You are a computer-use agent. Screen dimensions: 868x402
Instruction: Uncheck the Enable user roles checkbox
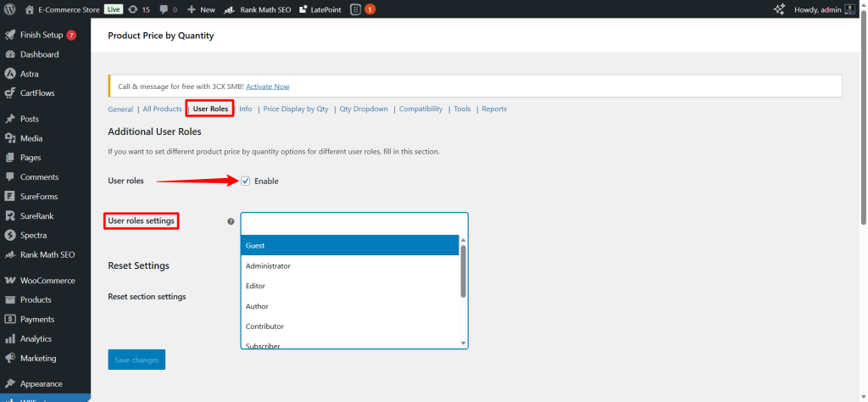pos(246,181)
